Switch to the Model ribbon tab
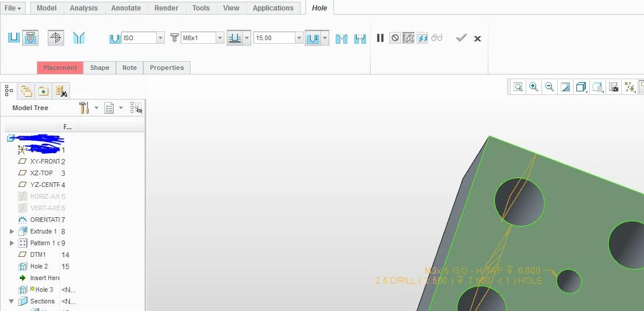This screenshot has width=644, height=311. coord(47,8)
